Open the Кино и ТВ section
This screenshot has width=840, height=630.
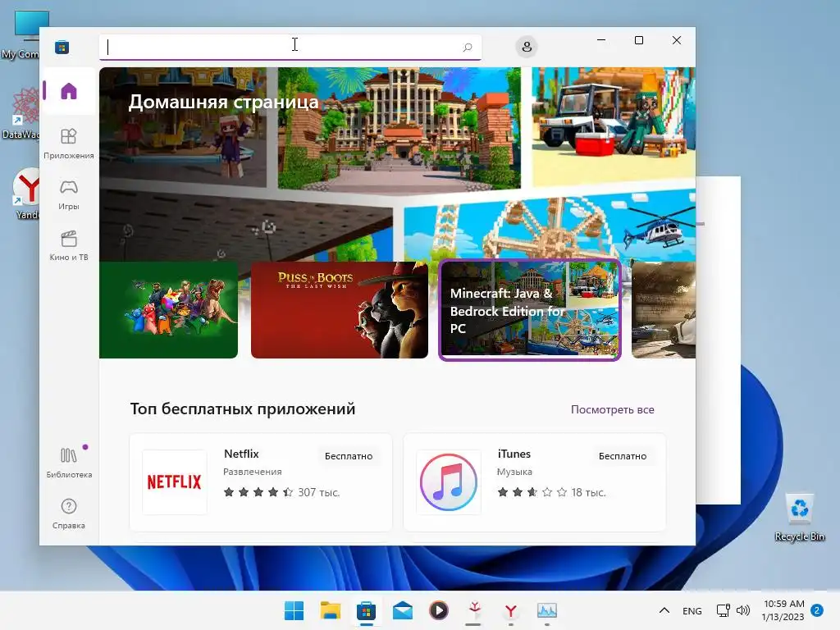(69, 246)
